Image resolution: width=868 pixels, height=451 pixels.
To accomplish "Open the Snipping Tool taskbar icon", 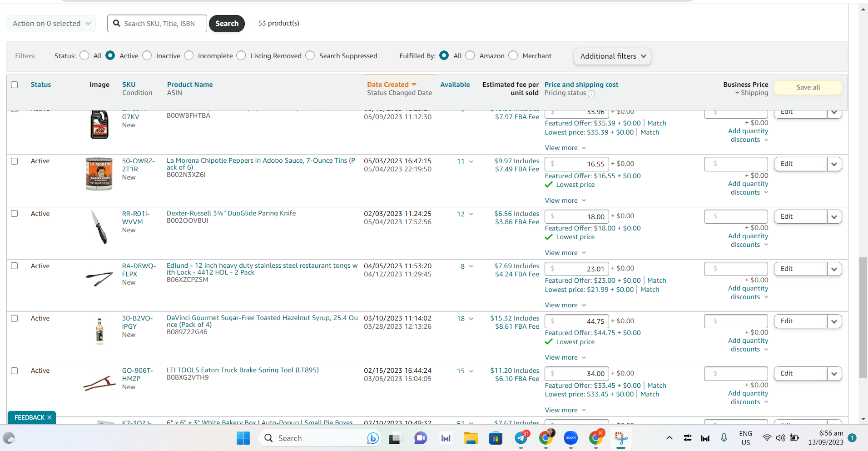I will pos(621,438).
